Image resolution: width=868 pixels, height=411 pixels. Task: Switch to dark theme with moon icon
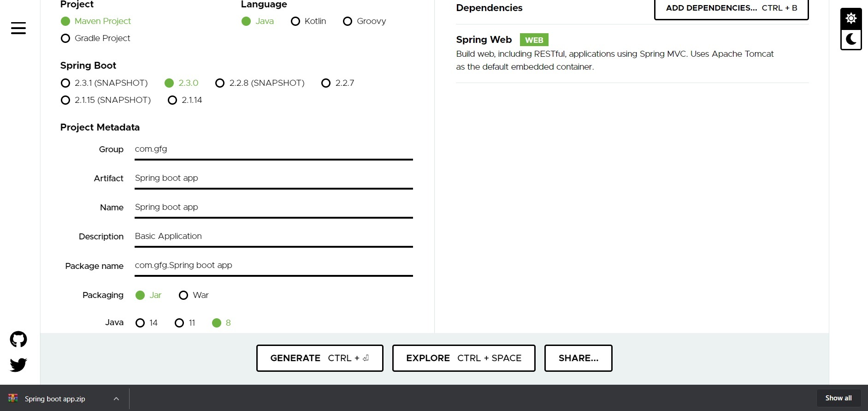coord(851,40)
